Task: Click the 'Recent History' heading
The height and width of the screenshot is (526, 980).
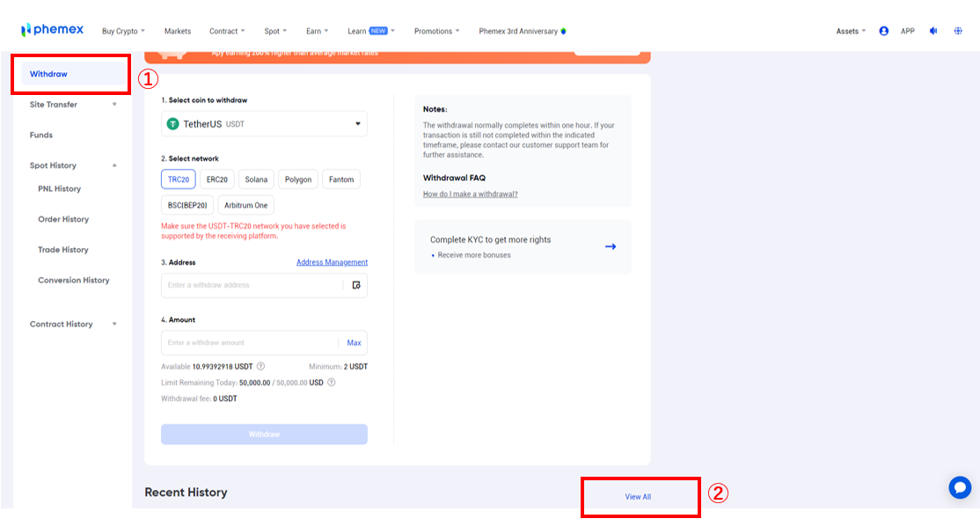Action: pyautogui.click(x=186, y=493)
